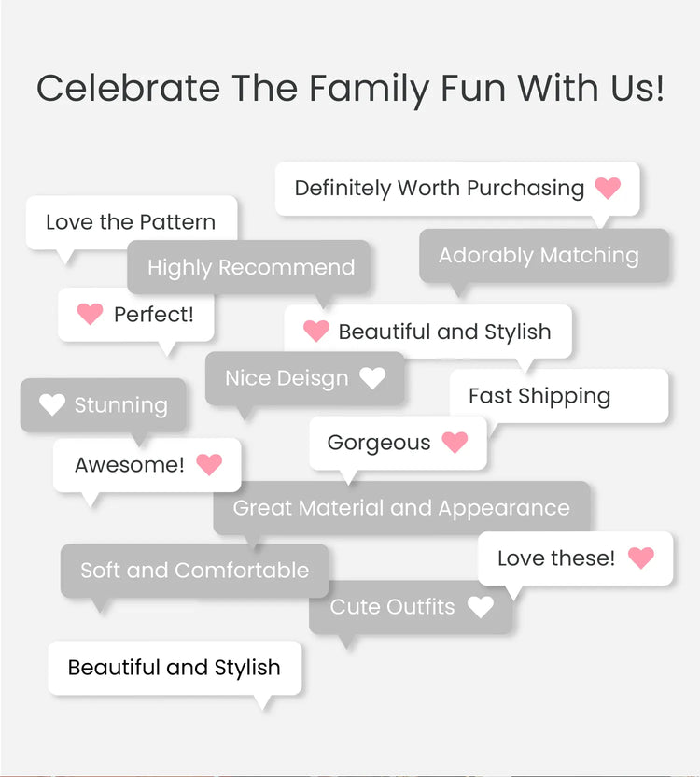700x777 pixels.
Task: Click the Beautiful and Stylish bubble without a heart
Action: (175, 668)
